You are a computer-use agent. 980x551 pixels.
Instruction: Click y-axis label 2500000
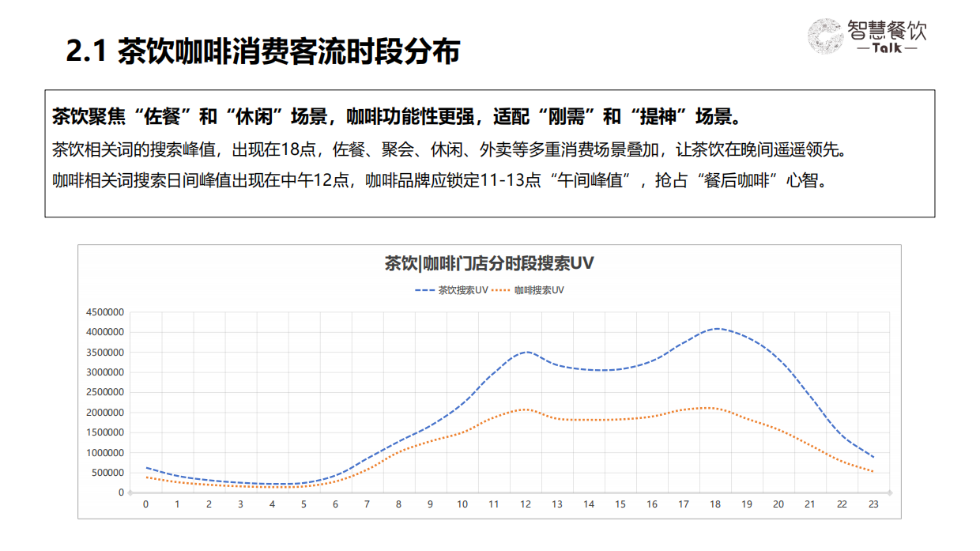point(105,392)
